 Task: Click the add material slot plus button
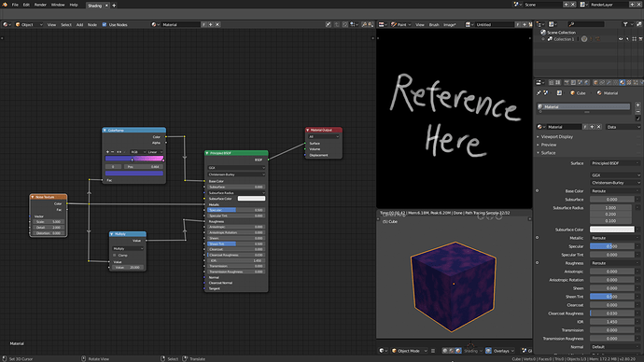click(x=637, y=105)
